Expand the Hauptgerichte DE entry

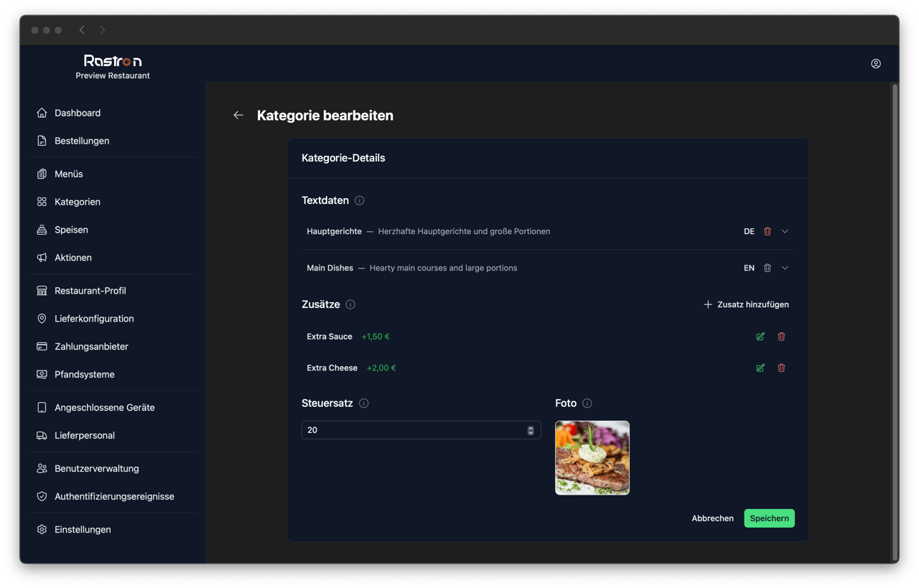click(784, 231)
